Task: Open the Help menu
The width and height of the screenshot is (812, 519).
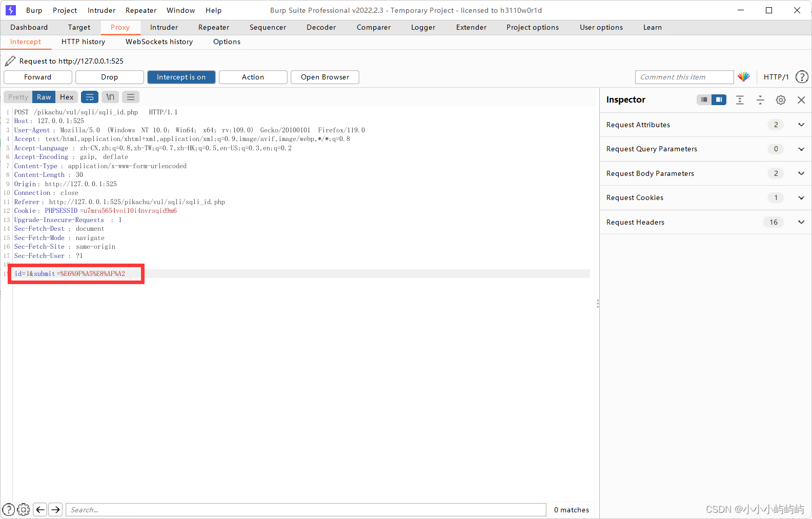Action: 214,10
